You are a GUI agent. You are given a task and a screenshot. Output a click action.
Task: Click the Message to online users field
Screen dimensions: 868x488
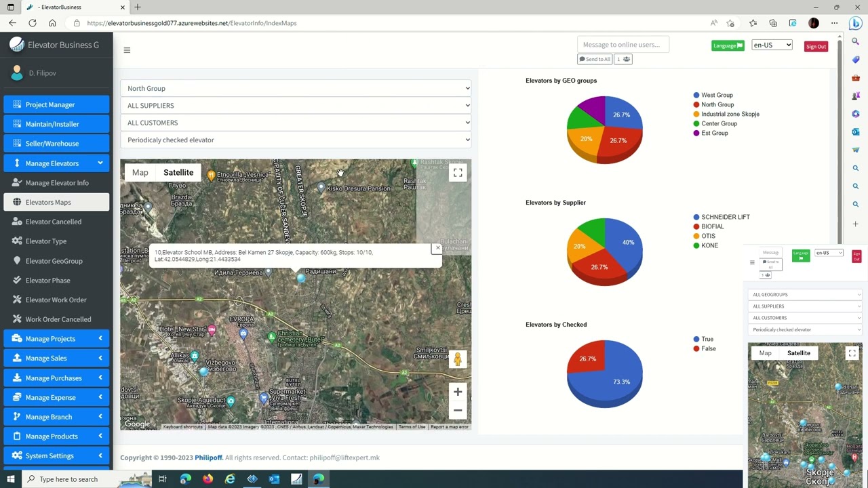click(623, 45)
